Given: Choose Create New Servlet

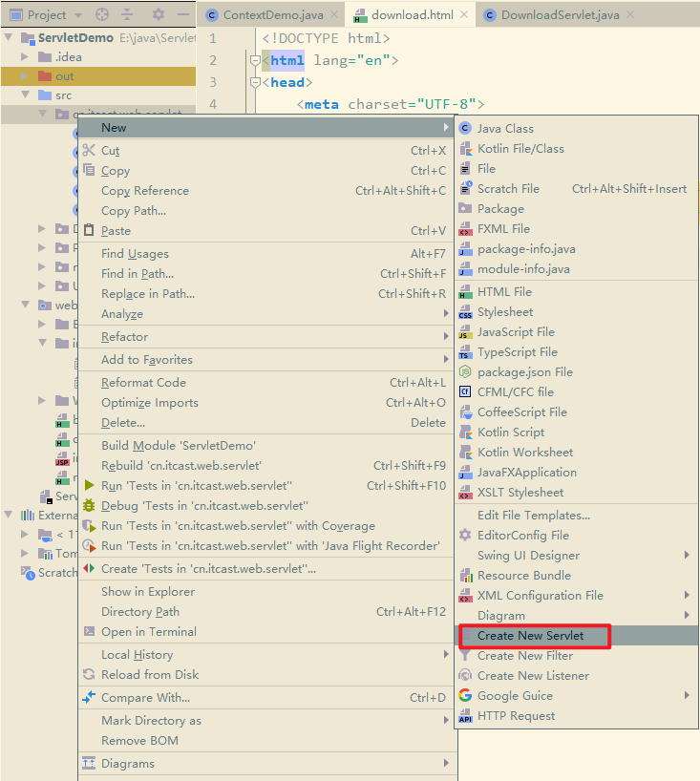Looking at the screenshot, I should click(x=577, y=636).
